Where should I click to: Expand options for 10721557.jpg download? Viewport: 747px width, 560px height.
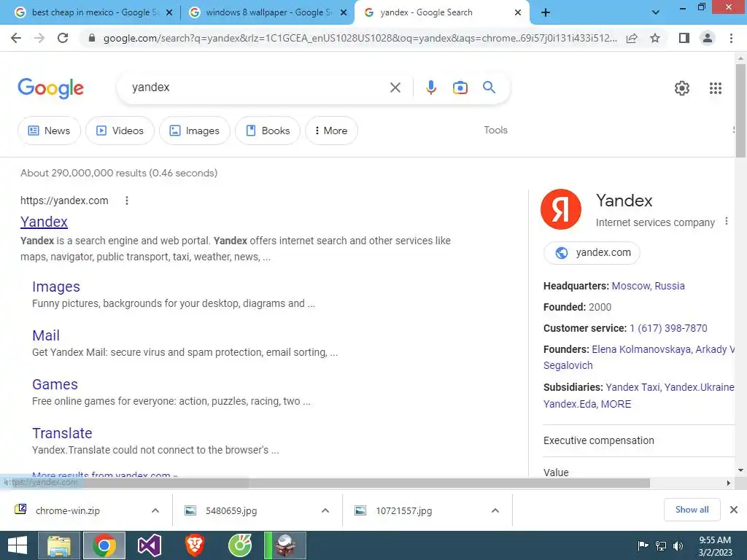(x=495, y=510)
